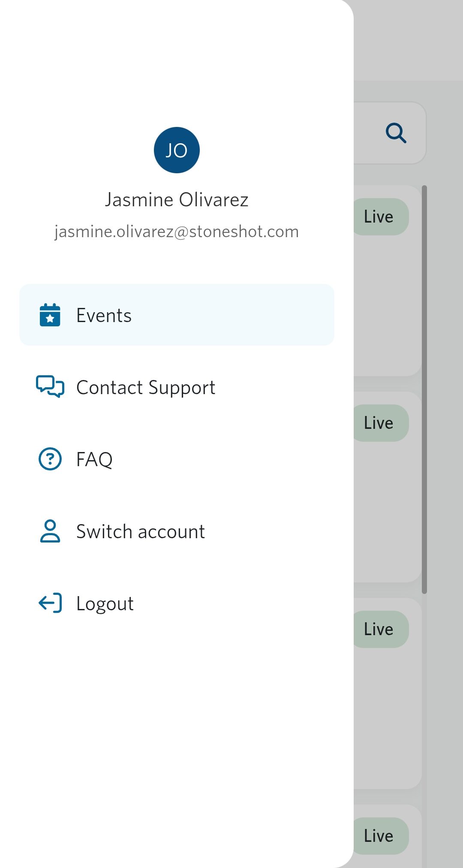
Task: Tap the third Live status badge
Action: click(379, 629)
